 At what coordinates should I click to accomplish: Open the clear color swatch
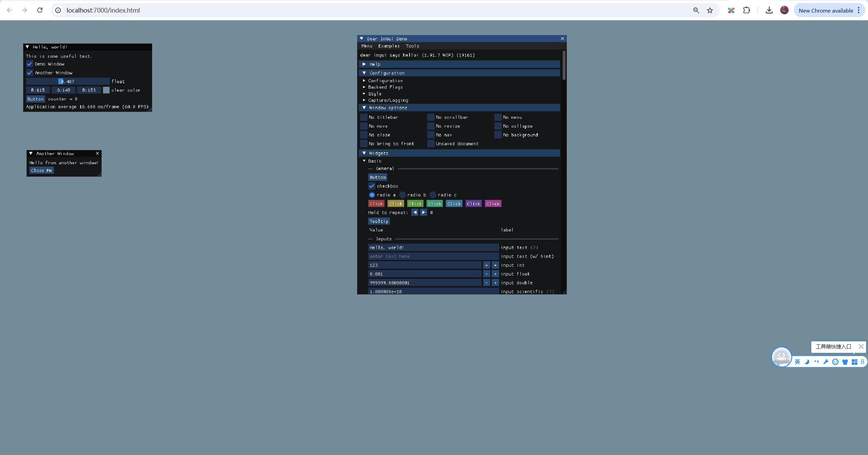(106, 90)
